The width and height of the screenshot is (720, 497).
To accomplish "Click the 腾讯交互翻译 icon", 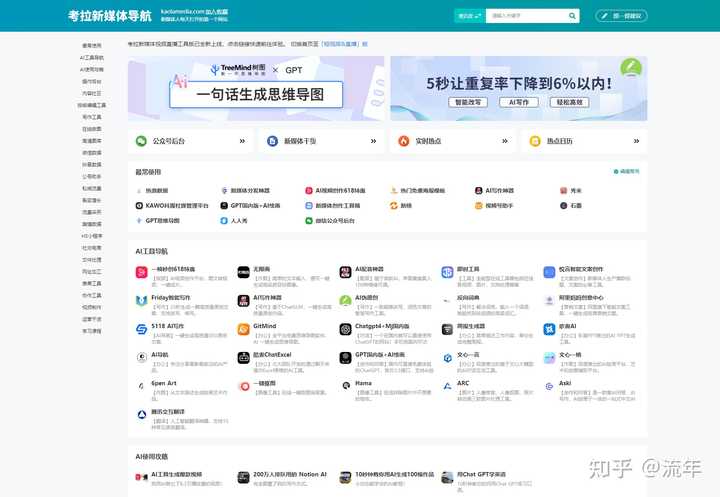I will [141, 415].
